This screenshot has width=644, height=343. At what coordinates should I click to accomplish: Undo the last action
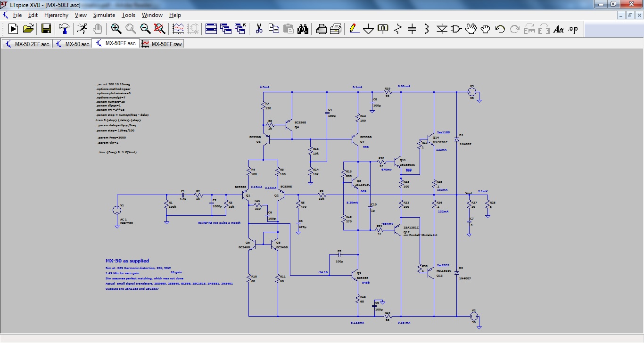(500, 29)
